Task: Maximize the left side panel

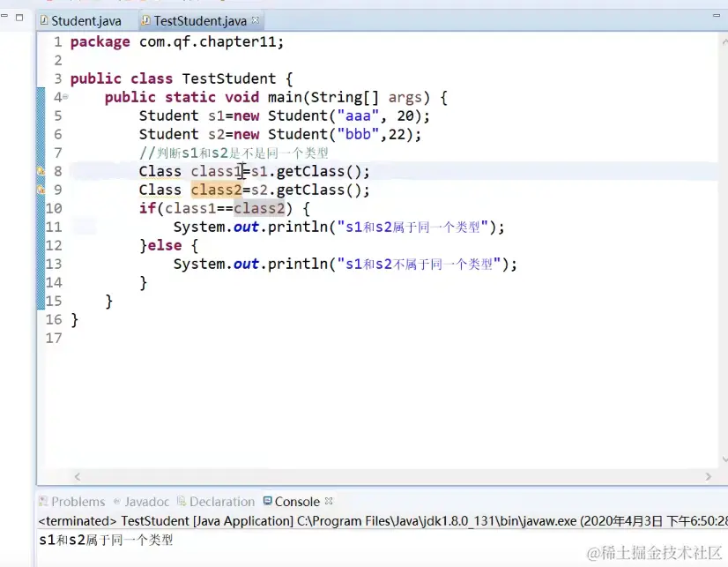Action: pos(19,18)
